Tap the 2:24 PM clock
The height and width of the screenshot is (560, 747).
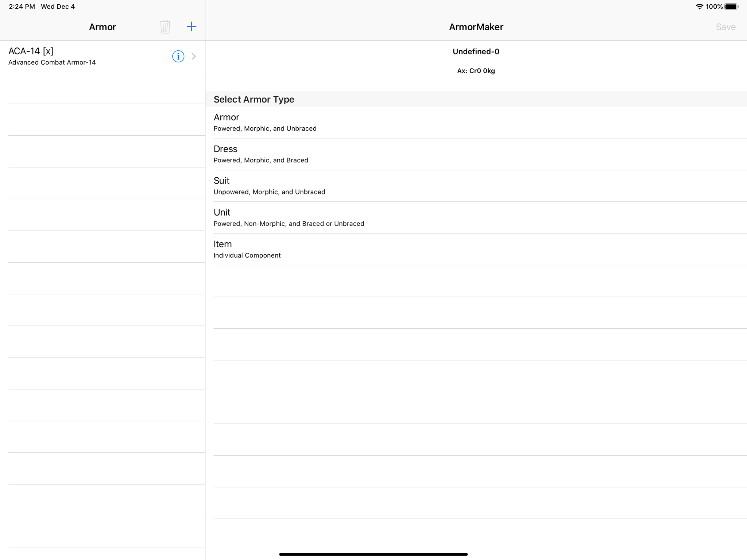coord(22,7)
